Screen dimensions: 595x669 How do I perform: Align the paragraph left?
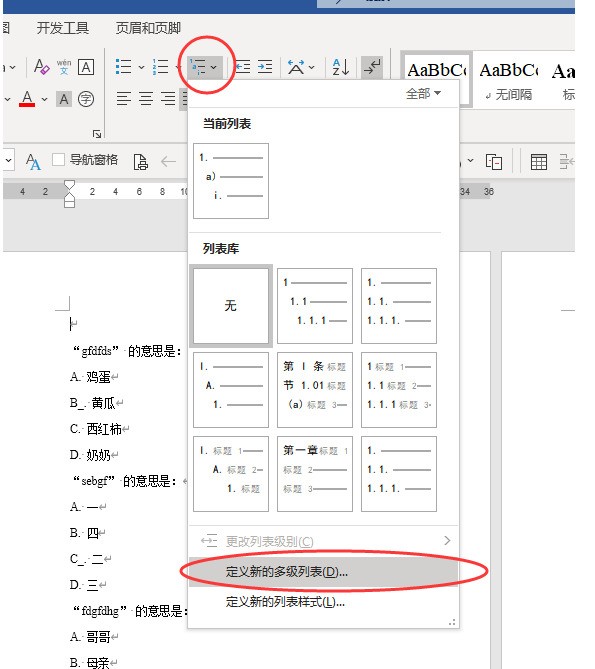tap(124, 99)
